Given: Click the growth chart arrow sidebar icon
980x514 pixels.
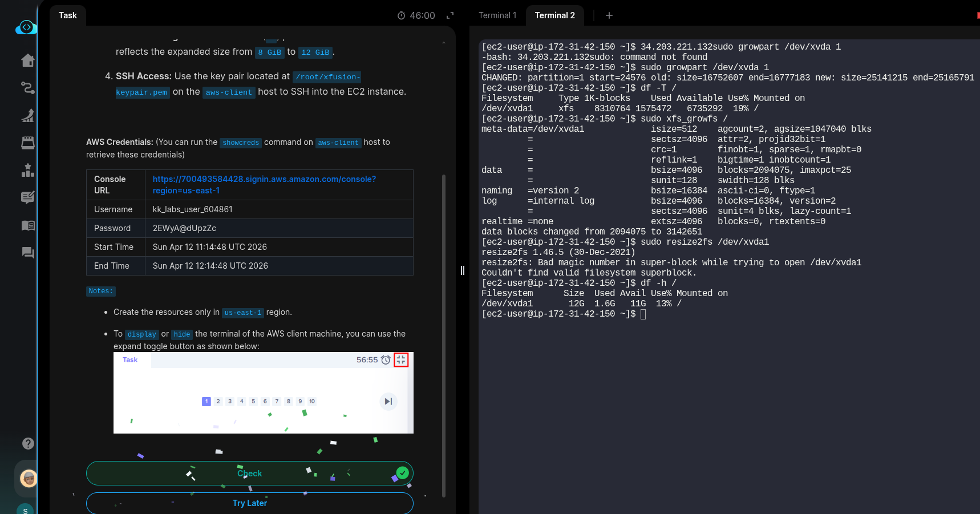Looking at the screenshot, I should click(x=27, y=115).
